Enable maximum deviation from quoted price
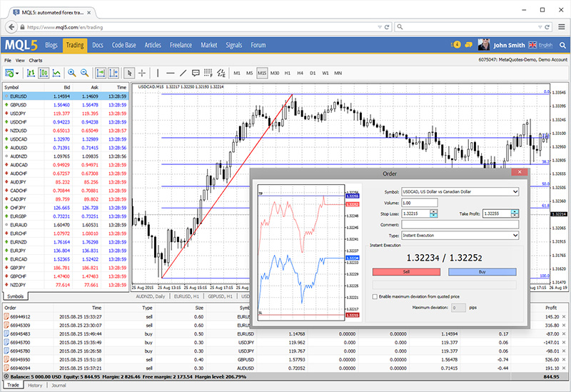 pos(375,296)
